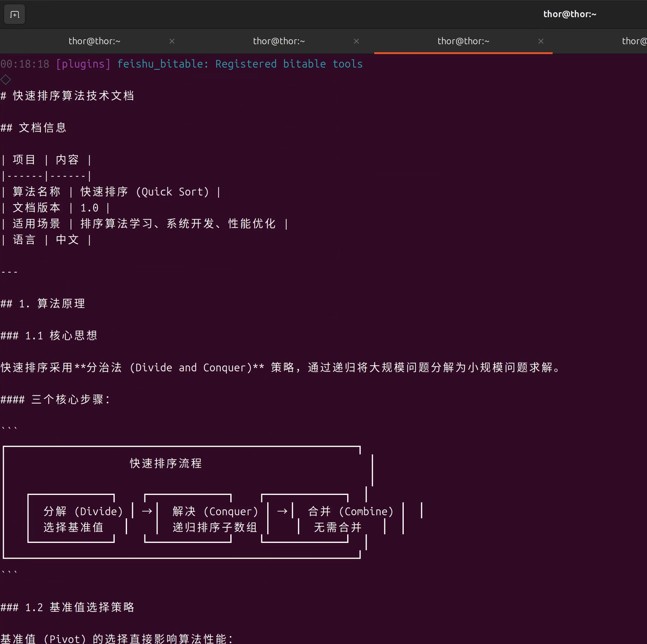Click the 00:18:18 timestamp text
The image size is (647, 644).
click(25, 64)
